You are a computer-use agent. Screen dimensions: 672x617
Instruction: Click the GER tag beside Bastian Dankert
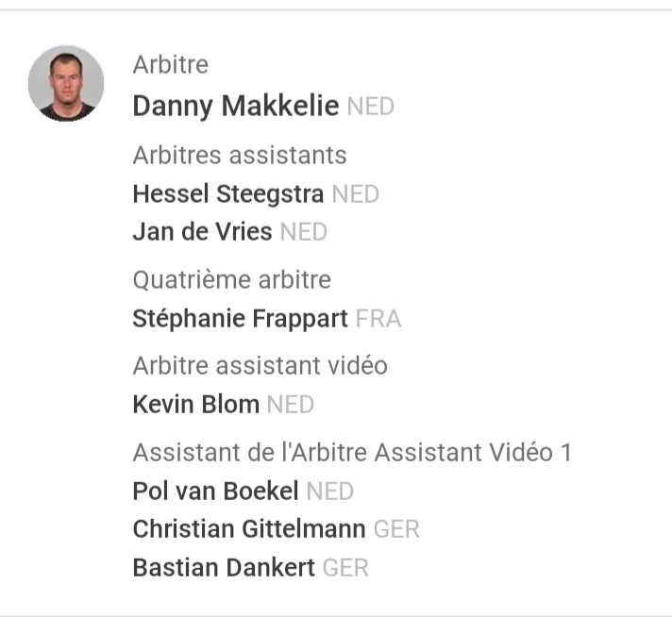point(345,569)
